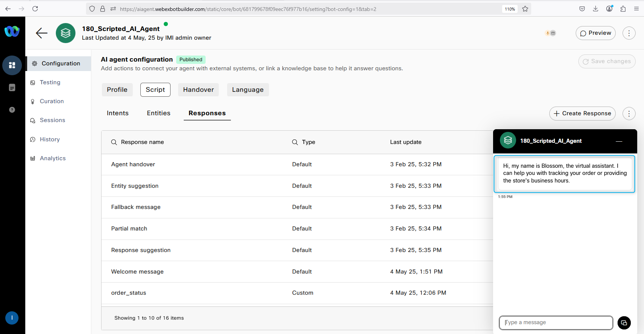Click the search icon next to Response name
The height and width of the screenshot is (334, 644).
[x=114, y=142]
